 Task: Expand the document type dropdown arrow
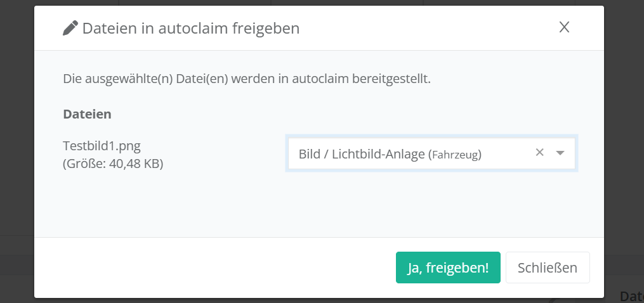tap(560, 153)
